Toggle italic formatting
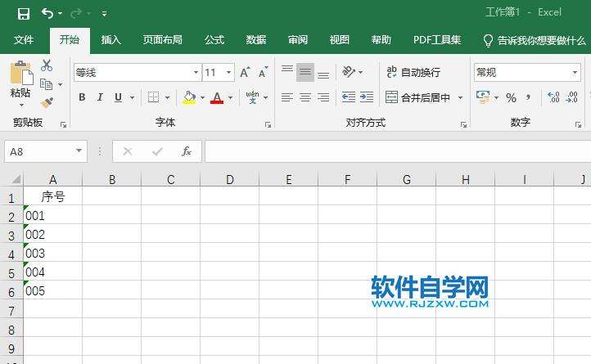This screenshot has width=591, height=364. pyautogui.click(x=100, y=97)
